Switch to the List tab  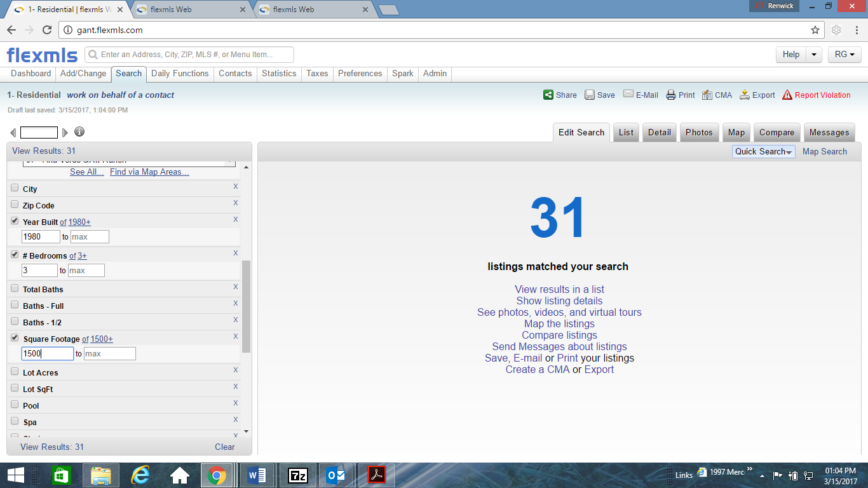pyautogui.click(x=626, y=132)
